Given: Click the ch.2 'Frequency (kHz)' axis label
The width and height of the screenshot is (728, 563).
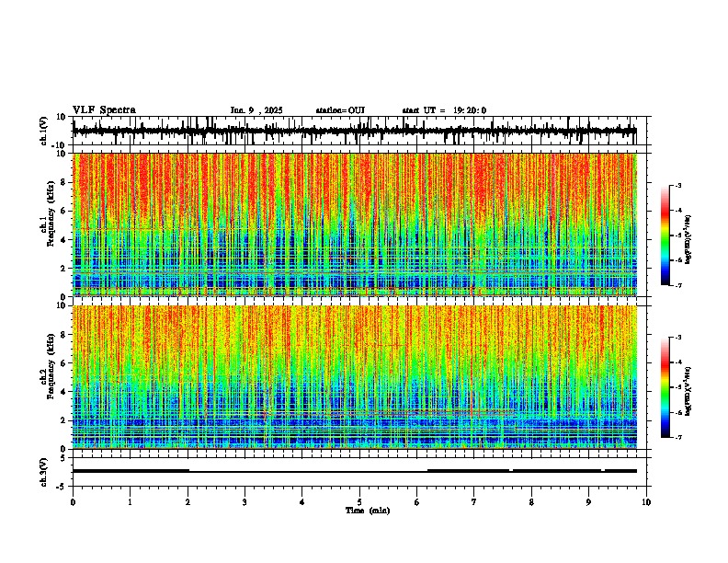Looking at the screenshot, I should (x=51, y=366).
